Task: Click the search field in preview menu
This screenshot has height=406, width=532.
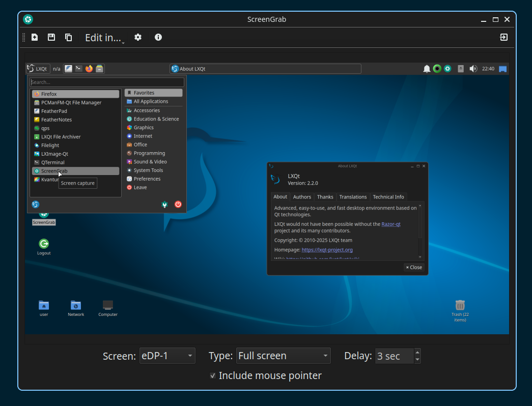Action: pyautogui.click(x=107, y=82)
